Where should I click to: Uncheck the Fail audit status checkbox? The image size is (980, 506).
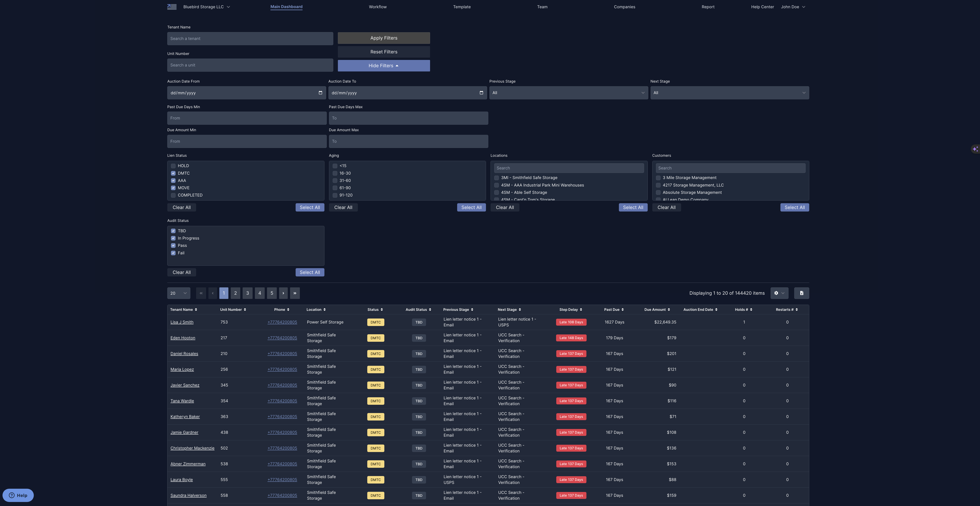pyautogui.click(x=173, y=253)
